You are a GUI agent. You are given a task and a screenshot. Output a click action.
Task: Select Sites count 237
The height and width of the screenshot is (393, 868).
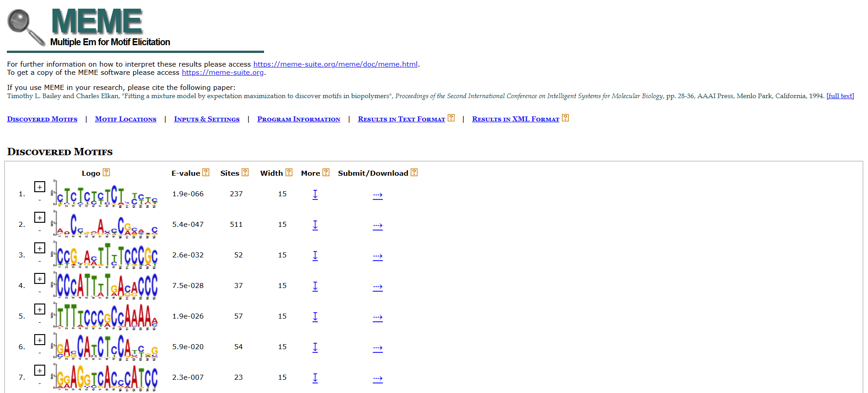236,194
